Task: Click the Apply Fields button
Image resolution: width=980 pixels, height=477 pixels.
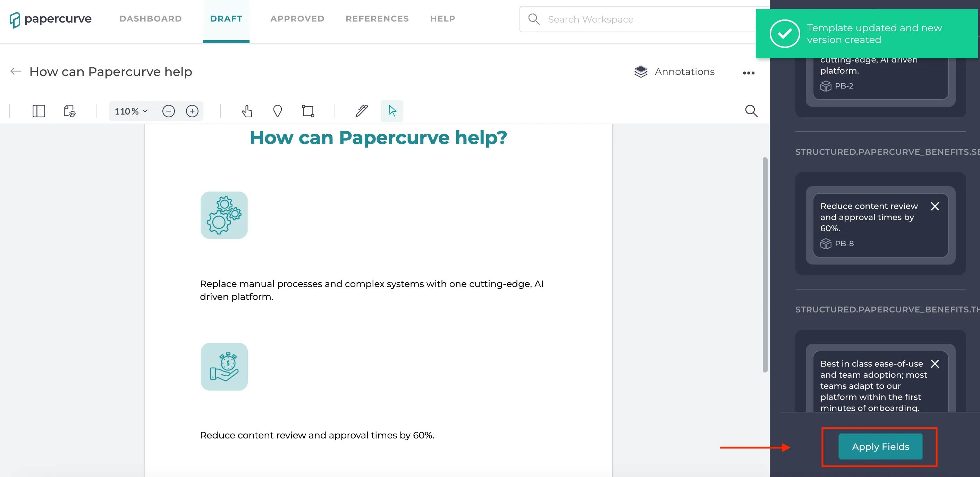Action: 881,446
